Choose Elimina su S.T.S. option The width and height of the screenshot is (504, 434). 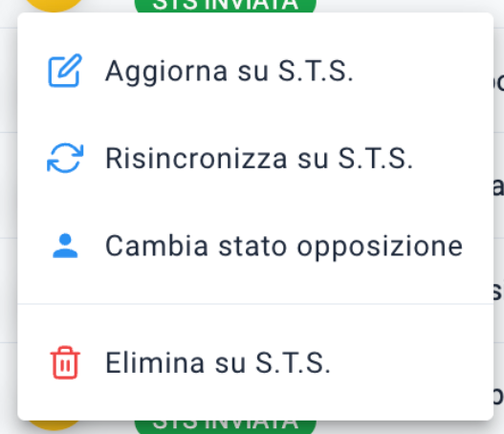point(255,363)
